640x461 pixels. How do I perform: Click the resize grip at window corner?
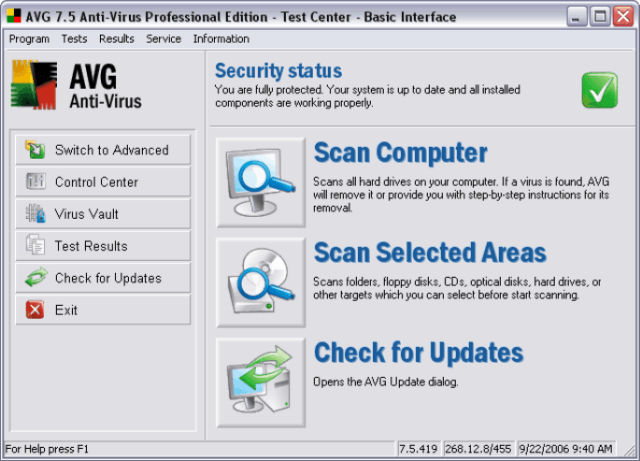tap(631, 450)
